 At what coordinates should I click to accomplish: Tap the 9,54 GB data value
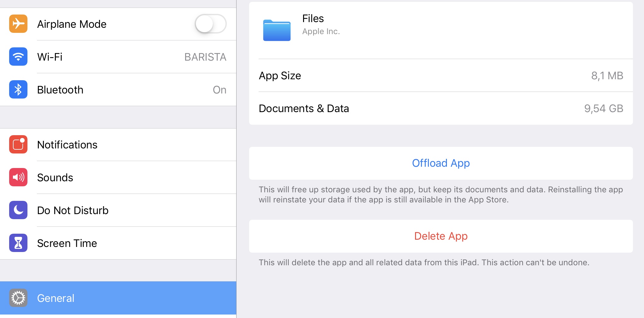point(604,109)
